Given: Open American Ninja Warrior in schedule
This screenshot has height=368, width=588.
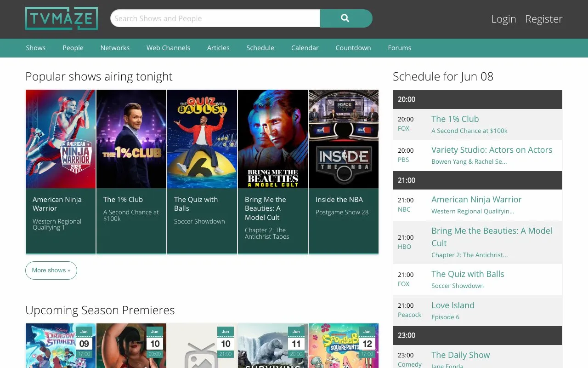Looking at the screenshot, I should pyautogui.click(x=476, y=200).
